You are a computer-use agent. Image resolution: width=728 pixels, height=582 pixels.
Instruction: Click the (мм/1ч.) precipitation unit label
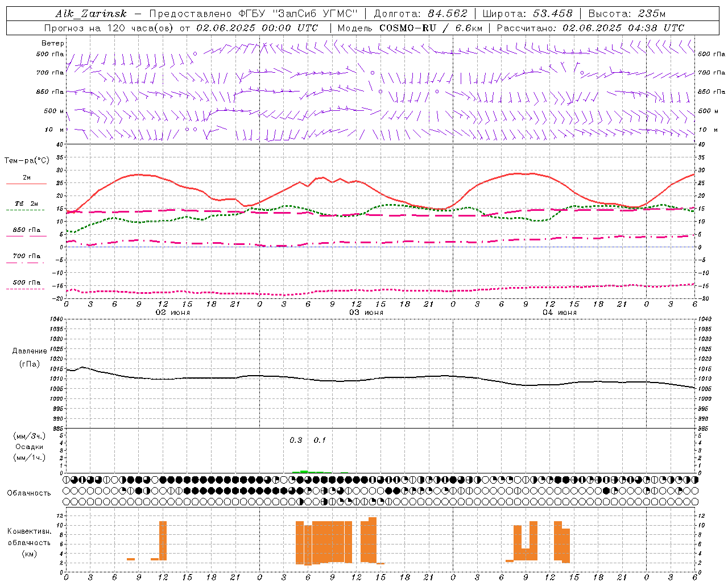tap(30, 458)
